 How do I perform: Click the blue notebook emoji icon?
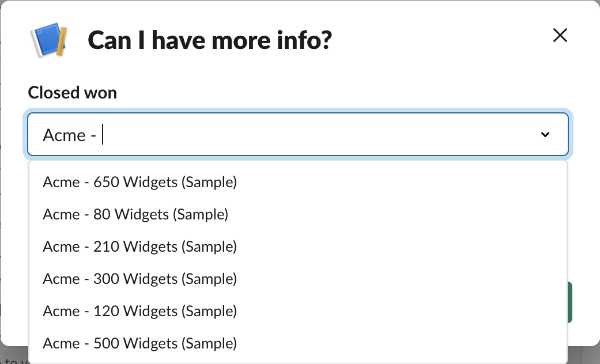click(x=48, y=40)
